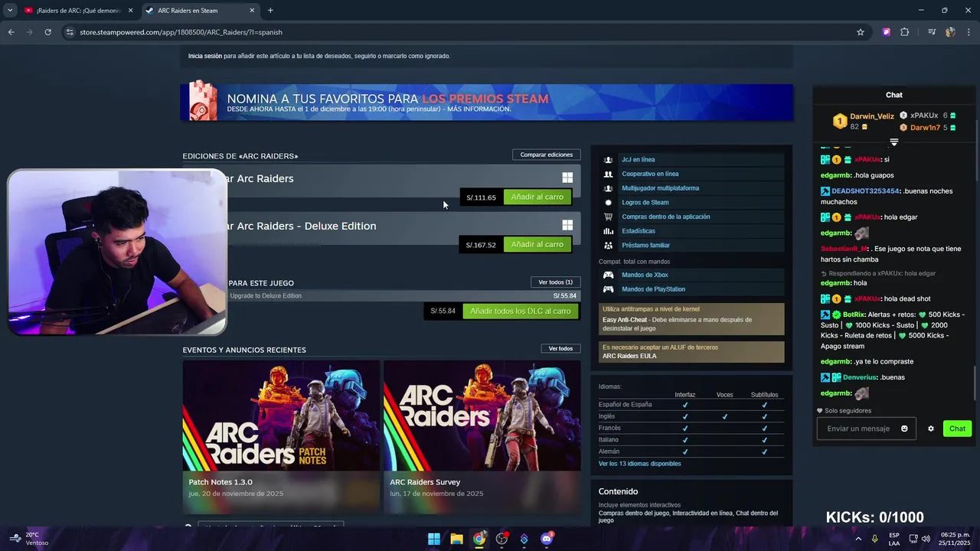Add standard Arc Raiders to cart
Image resolution: width=980 pixels, height=551 pixels.
pos(537,197)
